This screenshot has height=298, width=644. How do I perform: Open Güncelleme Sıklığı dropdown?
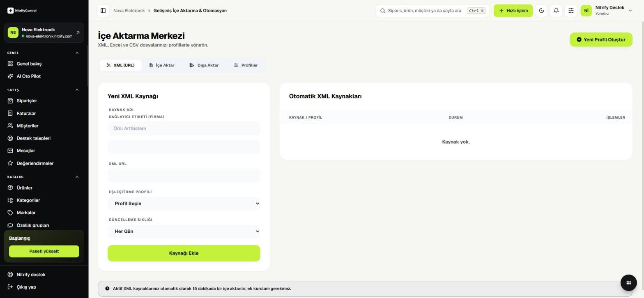coord(184,232)
